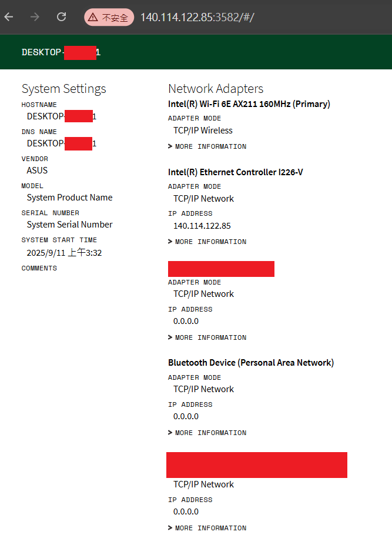Expand More Information under Bluetooth Device

click(x=207, y=433)
